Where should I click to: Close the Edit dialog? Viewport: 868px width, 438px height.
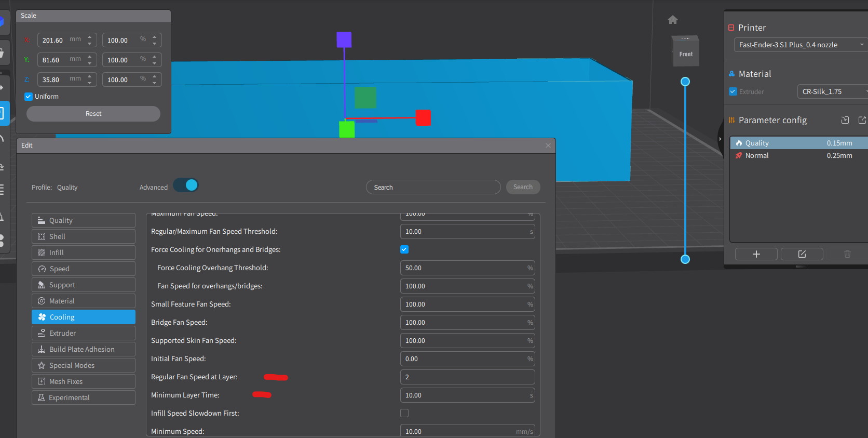point(548,145)
